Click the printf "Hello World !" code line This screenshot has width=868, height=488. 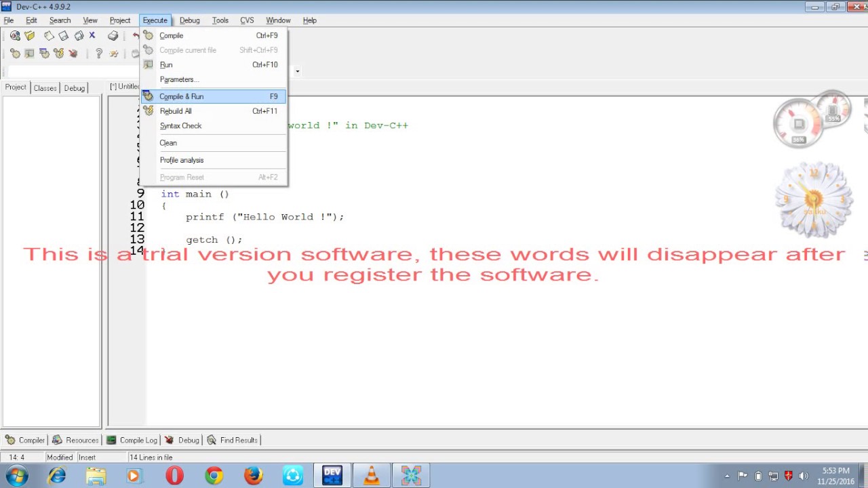pos(265,217)
